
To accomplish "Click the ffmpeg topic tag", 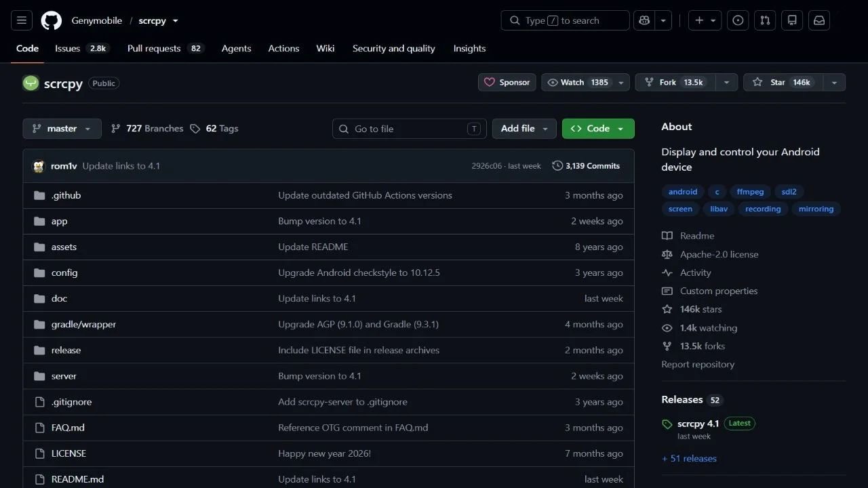I will [x=750, y=192].
